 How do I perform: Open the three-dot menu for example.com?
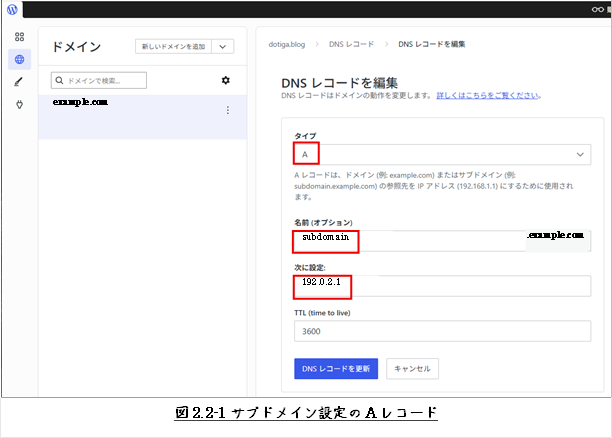tap(228, 110)
